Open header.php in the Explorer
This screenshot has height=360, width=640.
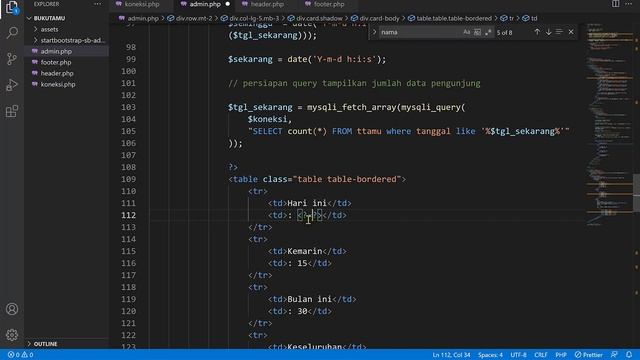(57, 73)
